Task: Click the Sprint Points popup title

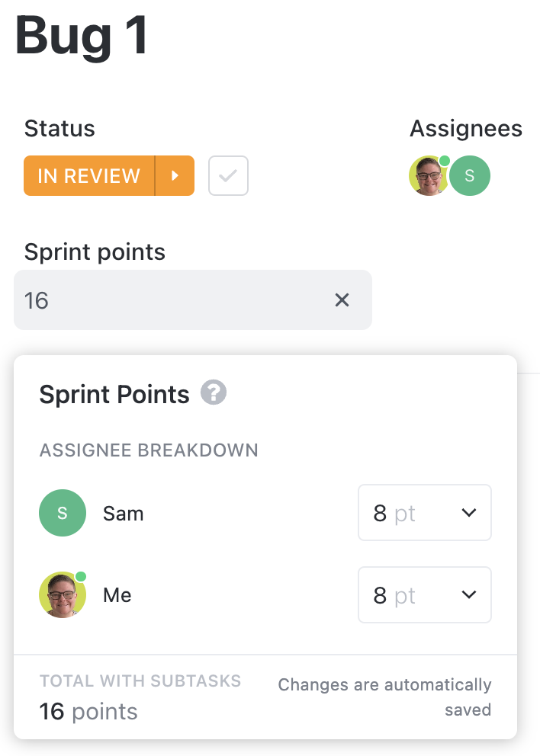Action: [x=114, y=395]
